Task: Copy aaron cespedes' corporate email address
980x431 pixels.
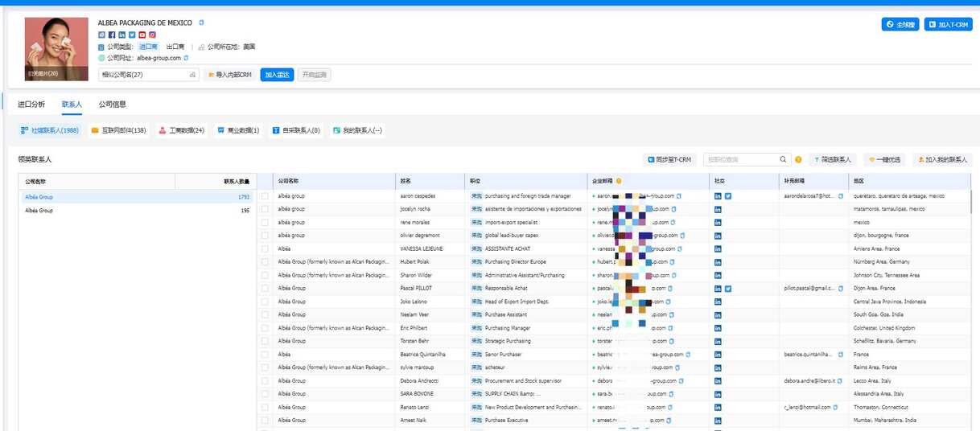Action: tap(678, 196)
